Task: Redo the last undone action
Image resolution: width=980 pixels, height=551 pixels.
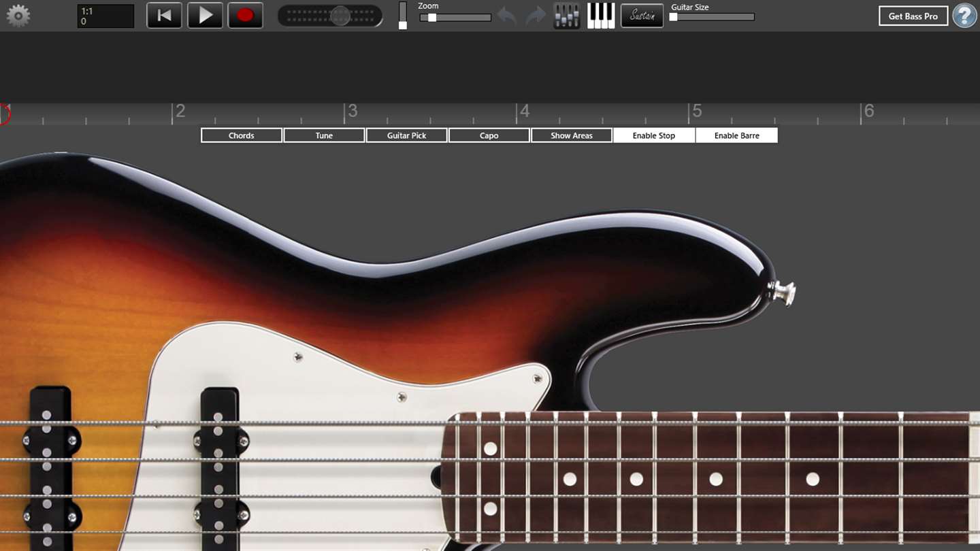Action: click(x=536, y=16)
